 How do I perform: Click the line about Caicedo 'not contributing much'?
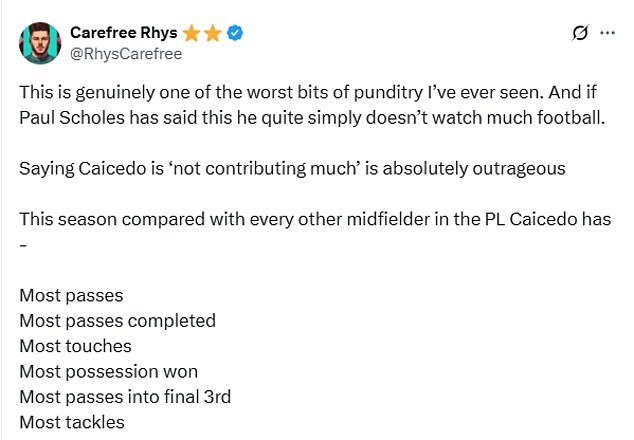point(292,168)
